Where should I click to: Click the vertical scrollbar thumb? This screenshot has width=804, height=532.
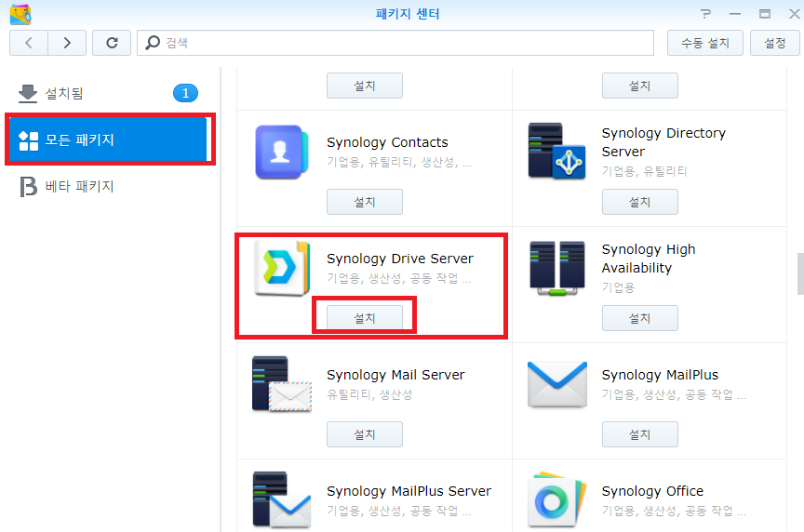(800, 273)
